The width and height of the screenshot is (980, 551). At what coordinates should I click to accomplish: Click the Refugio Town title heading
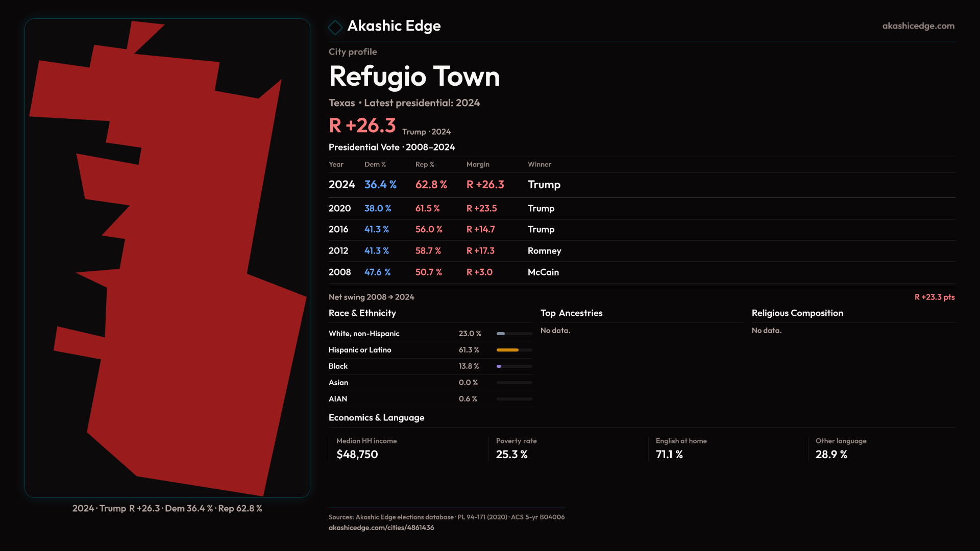[x=414, y=77]
